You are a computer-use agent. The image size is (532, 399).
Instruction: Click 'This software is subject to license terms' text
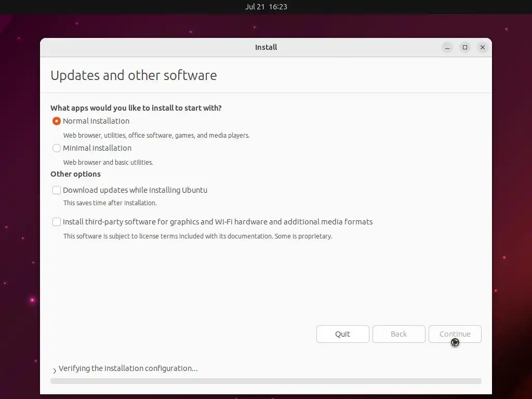(198, 236)
